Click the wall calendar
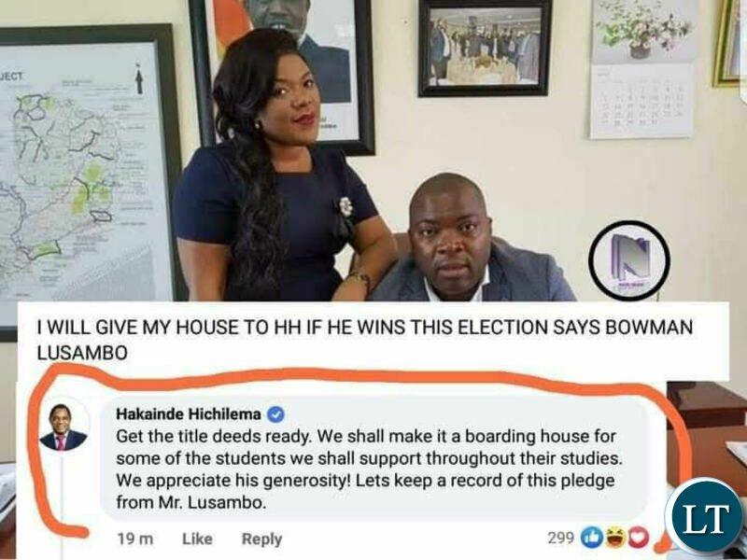The height and width of the screenshot is (560, 747). (x=642, y=69)
